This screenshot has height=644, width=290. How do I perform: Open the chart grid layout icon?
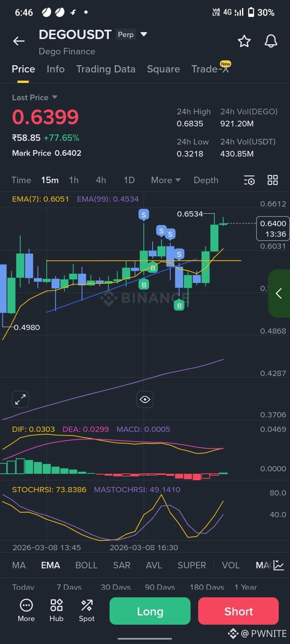(273, 180)
